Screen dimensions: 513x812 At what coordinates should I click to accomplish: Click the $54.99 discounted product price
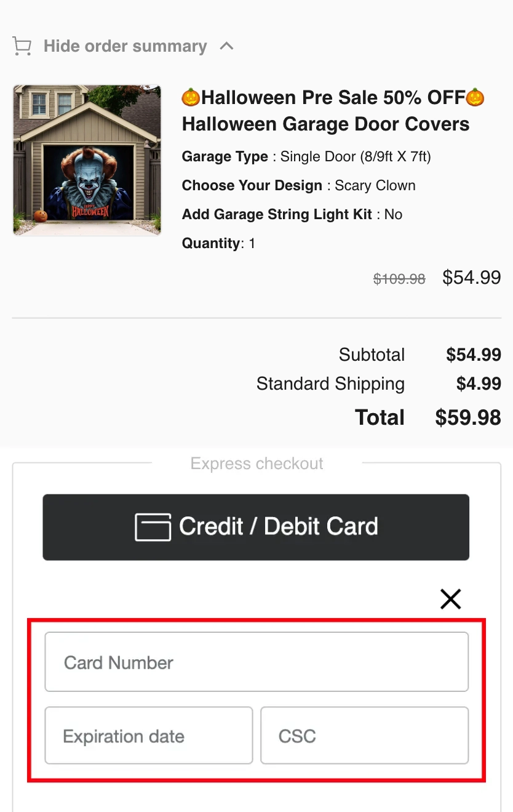(472, 278)
